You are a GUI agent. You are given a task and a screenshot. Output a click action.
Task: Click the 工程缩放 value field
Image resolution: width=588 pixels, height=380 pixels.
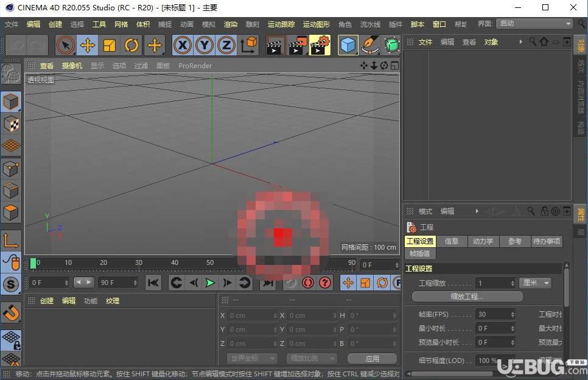[x=495, y=283]
